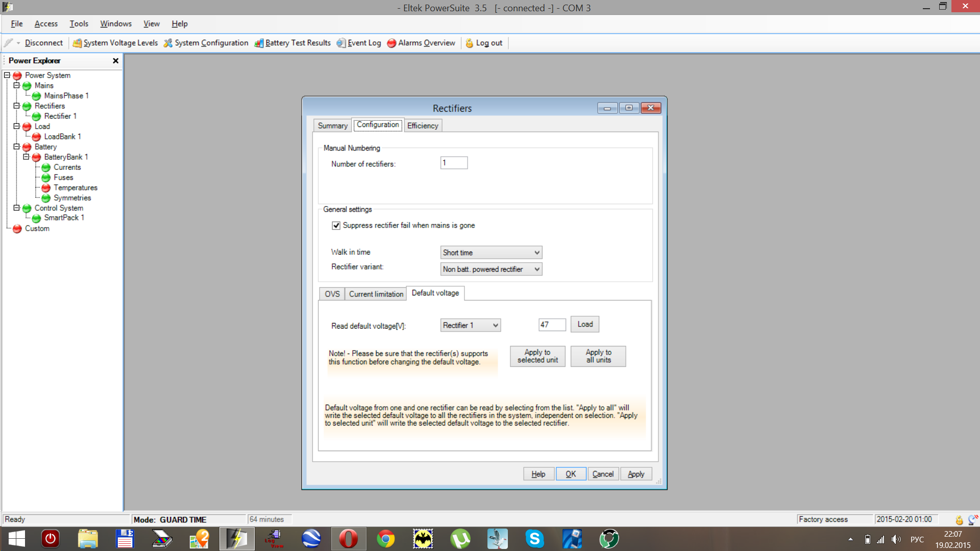Show hidden tray icons arrow
The height and width of the screenshot is (551, 980).
[x=850, y=539]
